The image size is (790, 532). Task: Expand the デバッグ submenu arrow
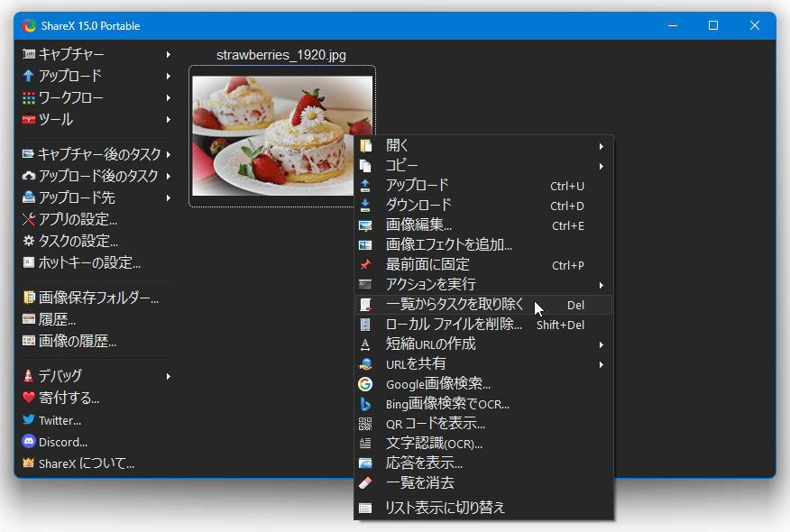[x=169, y=376]
